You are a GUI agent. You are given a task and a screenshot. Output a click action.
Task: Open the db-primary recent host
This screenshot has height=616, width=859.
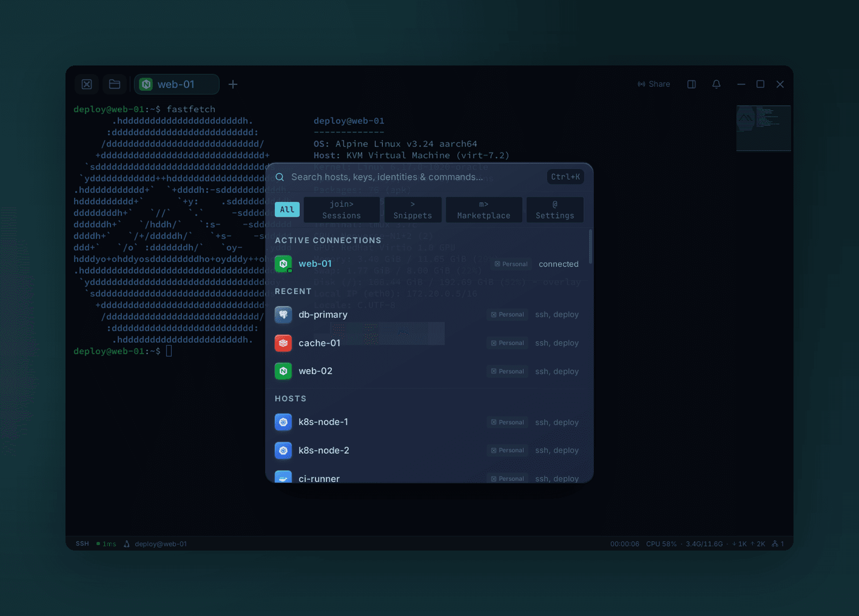coord(428,314)
